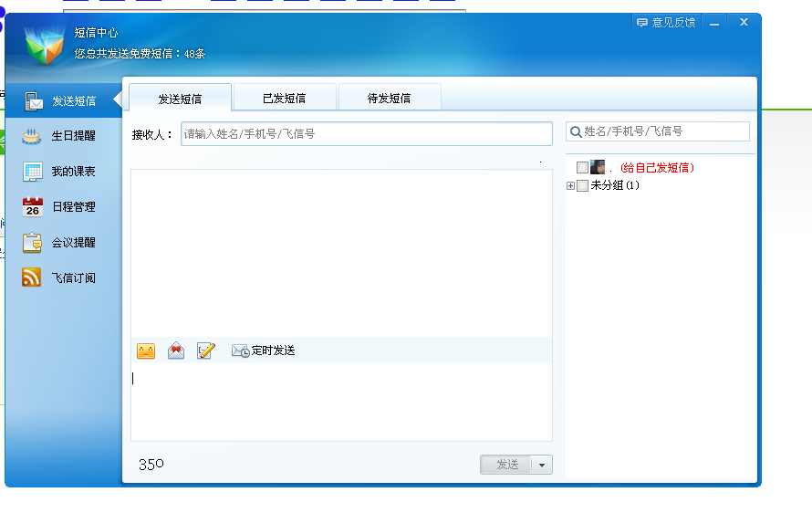Check the 给自己发短信 checkbox

(582, 167)
